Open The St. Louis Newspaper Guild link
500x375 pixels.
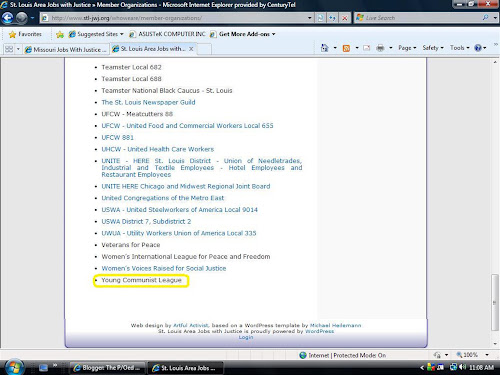coord(148,102)
